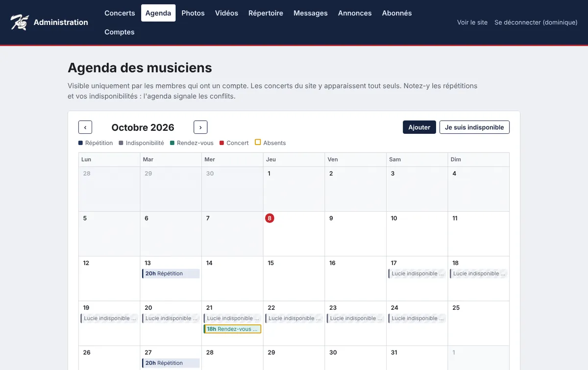This screenshot has height=370, width=588.
Task: Click Se déconnecter (dominique) link
Action: 536,22
